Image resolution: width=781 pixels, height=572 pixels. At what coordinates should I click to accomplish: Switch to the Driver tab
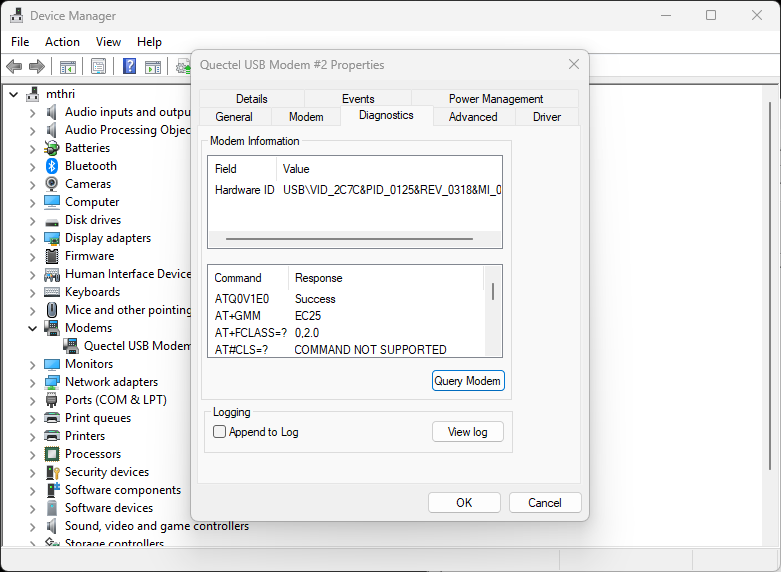click(547, 117)
